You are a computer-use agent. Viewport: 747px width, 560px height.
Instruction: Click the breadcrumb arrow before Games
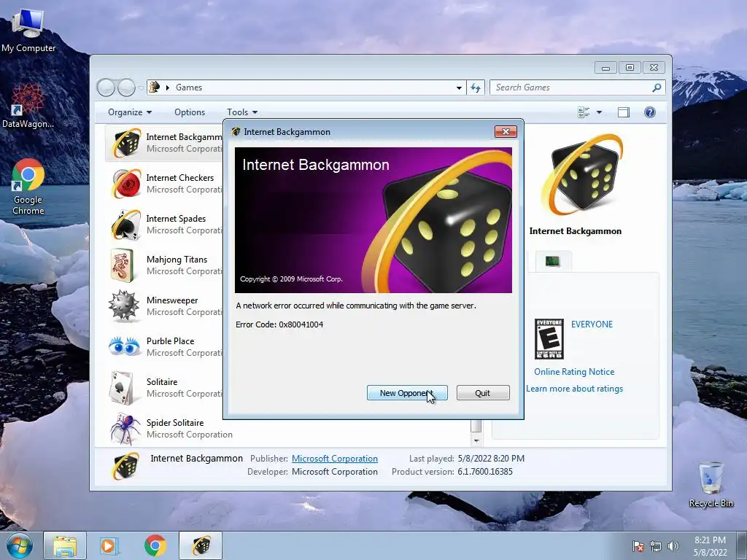point(168,87)
